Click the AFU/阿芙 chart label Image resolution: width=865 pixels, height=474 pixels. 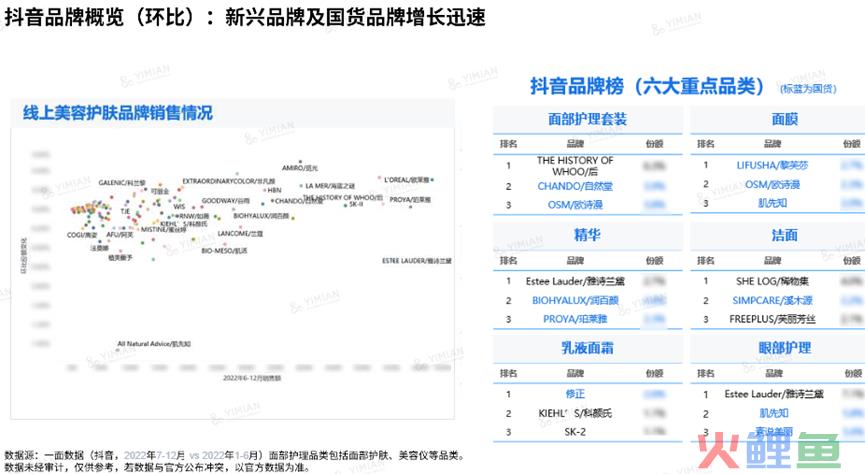tap(120, 235)
